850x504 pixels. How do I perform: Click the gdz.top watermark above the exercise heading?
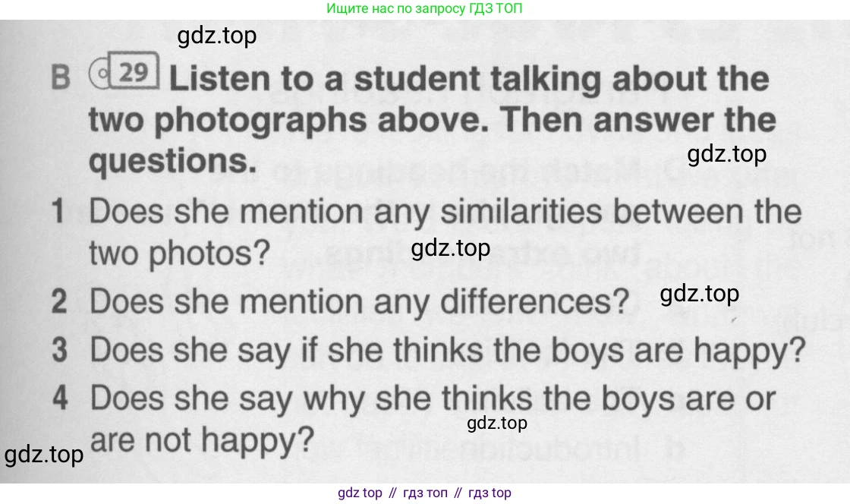click(216, 36)
